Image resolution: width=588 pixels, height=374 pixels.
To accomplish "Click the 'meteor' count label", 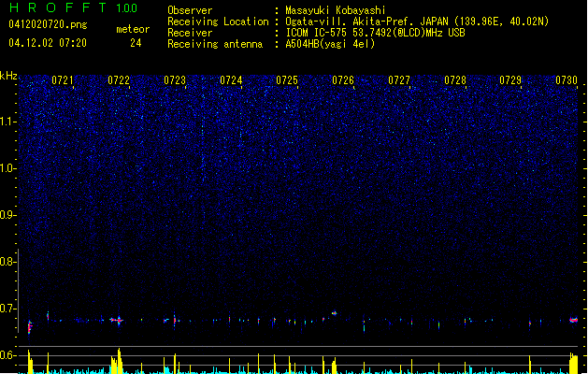I will click(133, 29).
